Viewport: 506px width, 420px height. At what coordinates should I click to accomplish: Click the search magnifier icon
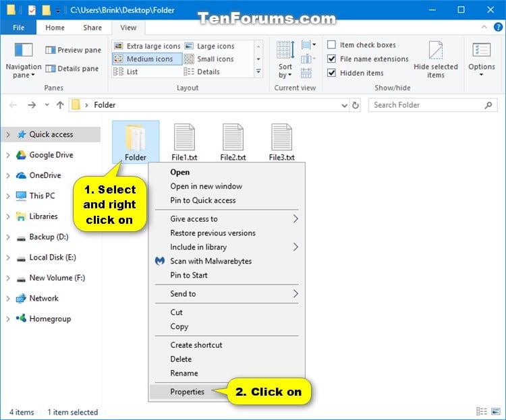[488, 105]
